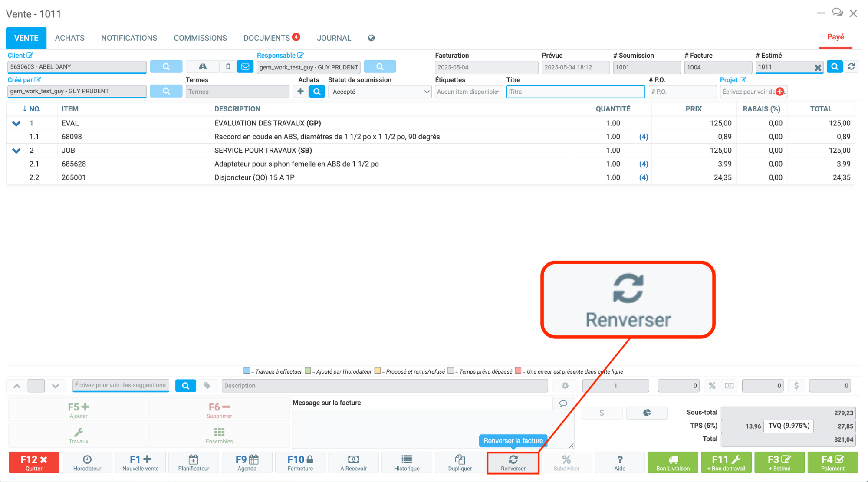Switch to the ACHATS tab
Screen dimensions: 868x482
click(69, 38)
